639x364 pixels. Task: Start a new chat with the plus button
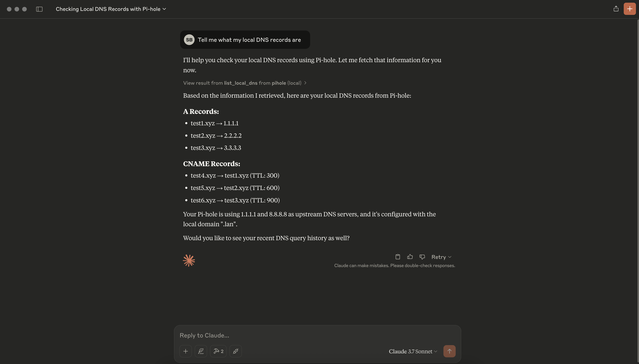point(629,9)
